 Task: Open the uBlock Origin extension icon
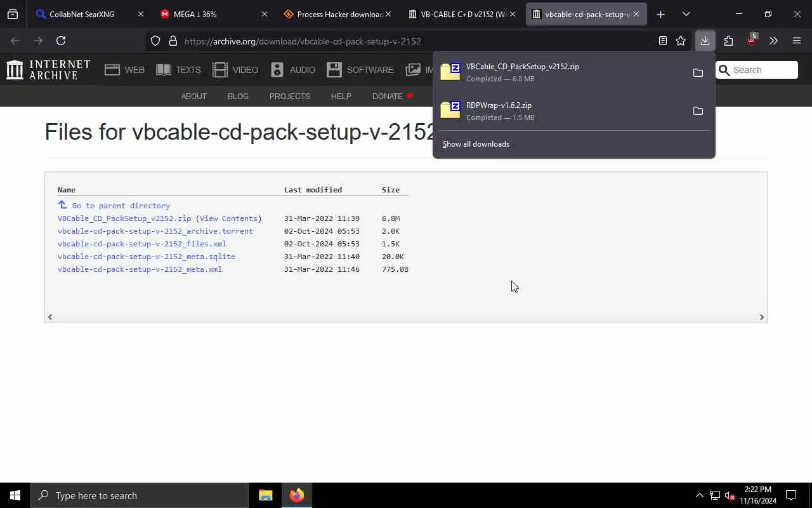[x=752, y=40]
